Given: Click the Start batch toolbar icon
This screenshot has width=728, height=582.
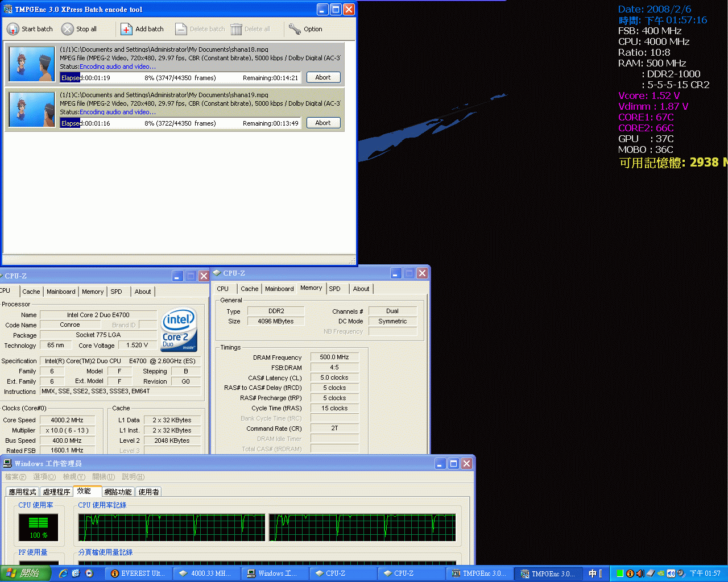Looking at the screenshot, I should [13, 29].
